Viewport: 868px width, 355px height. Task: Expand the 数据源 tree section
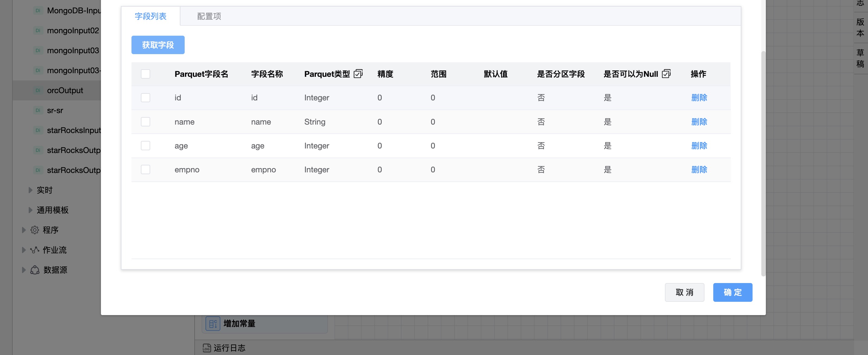tap(24, 270)
